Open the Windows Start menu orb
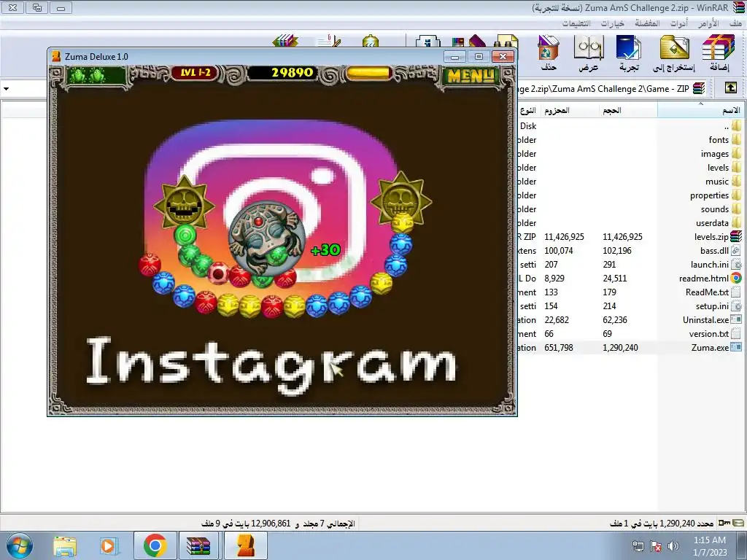This screenshot has height=560, width=747. 20,545
